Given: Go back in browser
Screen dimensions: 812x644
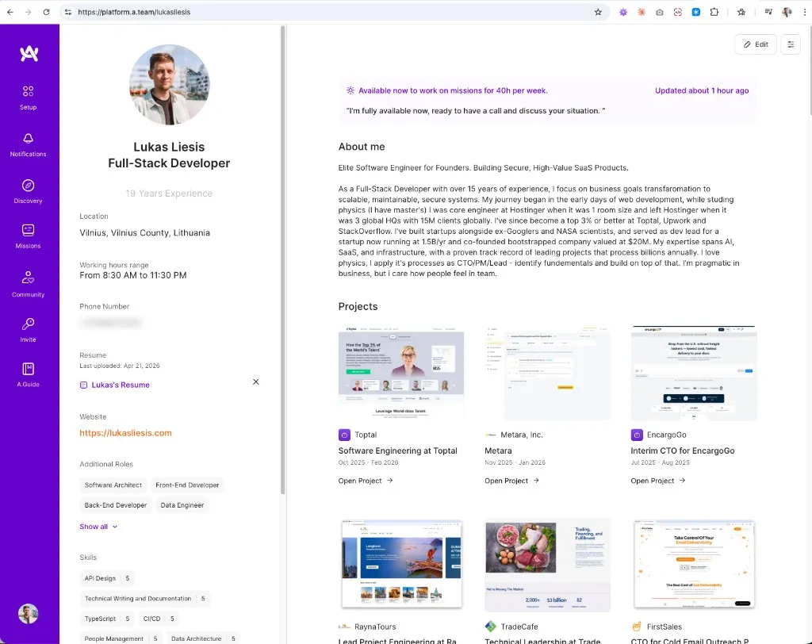Looking at the screenshot, I should 10,12.
